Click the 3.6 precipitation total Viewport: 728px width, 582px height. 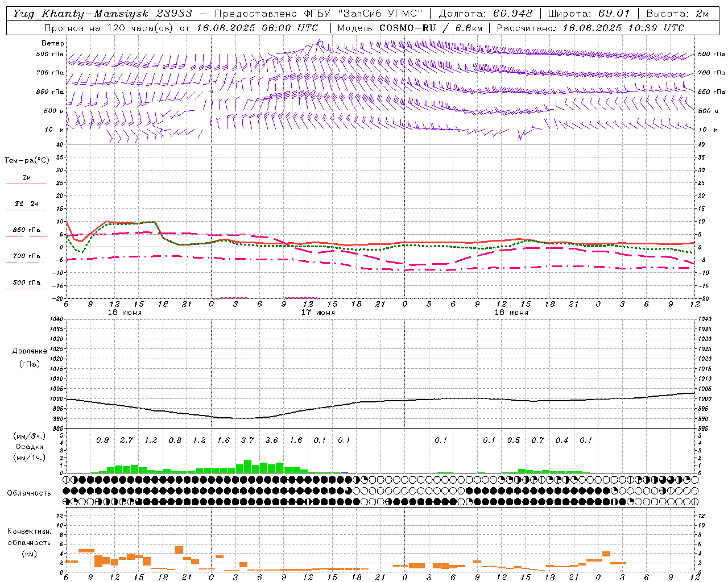coord(272,440)
